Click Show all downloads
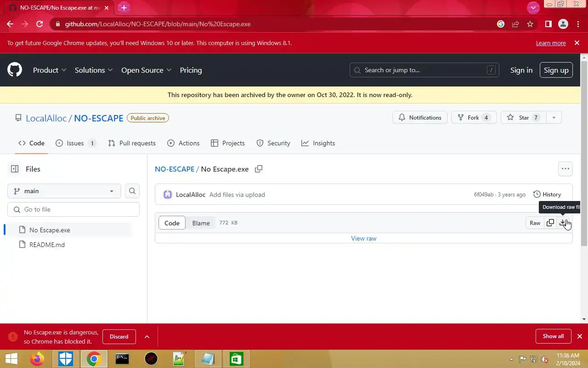This screenshot has height=368, width=588. coord(553,336)
